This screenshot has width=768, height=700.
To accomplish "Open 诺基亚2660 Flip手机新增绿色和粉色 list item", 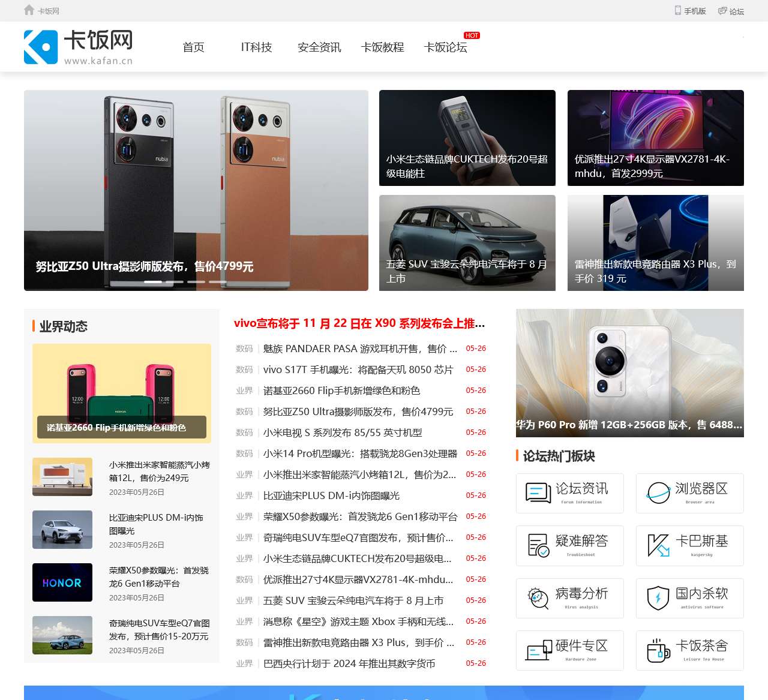I will (341, 390).
